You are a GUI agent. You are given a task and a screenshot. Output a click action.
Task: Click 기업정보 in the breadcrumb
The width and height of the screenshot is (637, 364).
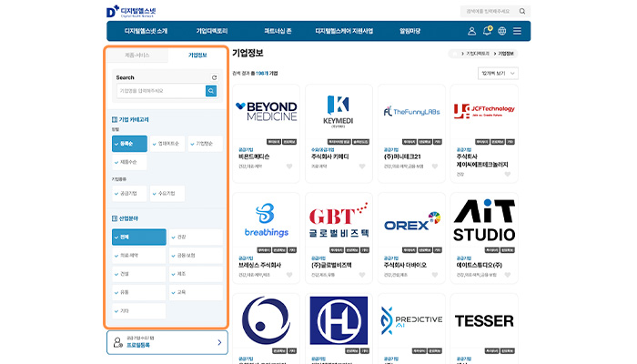point(506,54)
